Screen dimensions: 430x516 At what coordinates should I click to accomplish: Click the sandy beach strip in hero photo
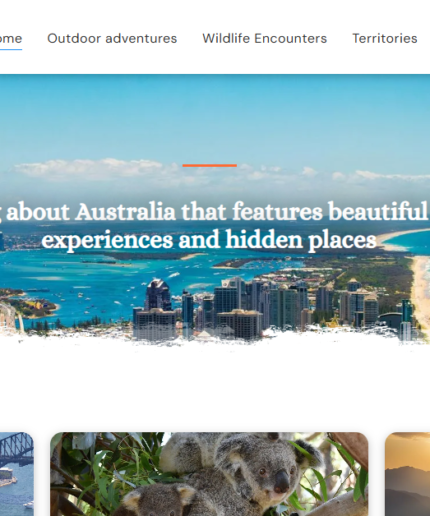pos(421,287)
